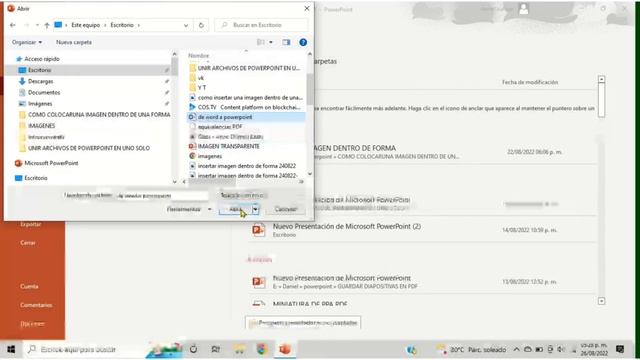Click the Buscar en Escritorio search field
This screenshot has width=640, height=360.
pyautogui.click(x=261, y=25)
